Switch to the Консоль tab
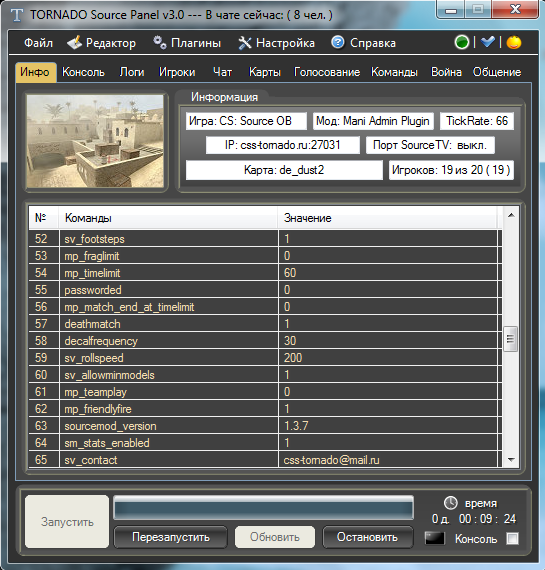This screenshot has width=545, height=570. coord(83,72)
